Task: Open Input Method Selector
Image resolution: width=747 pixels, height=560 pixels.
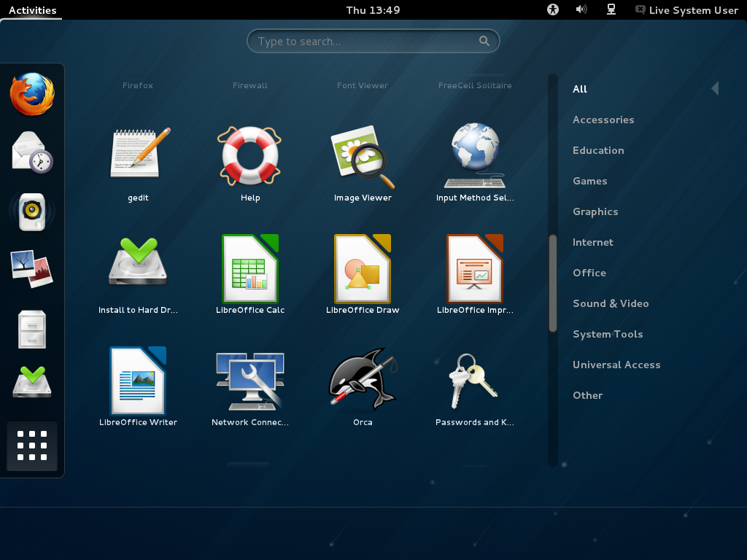Action: [x=475, y=163]
